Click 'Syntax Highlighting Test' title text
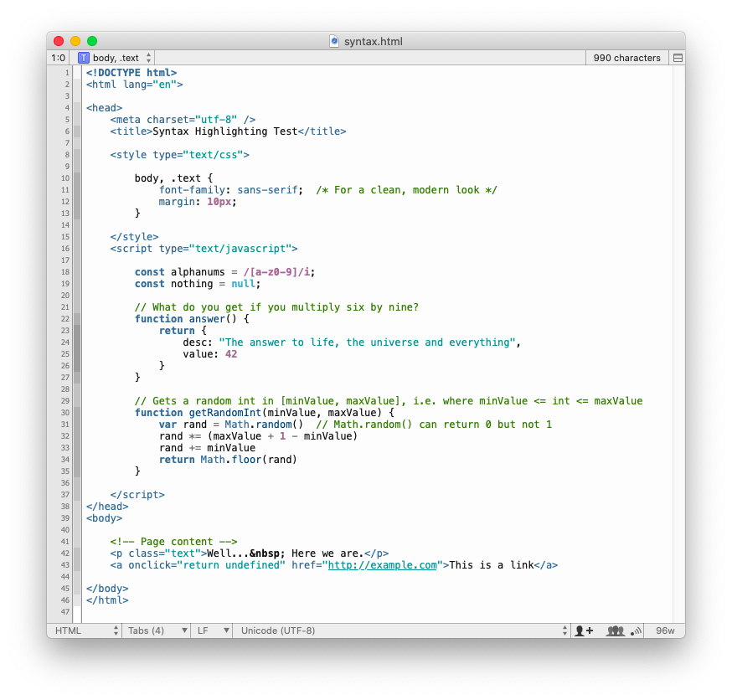 click(x=225, y=131)
